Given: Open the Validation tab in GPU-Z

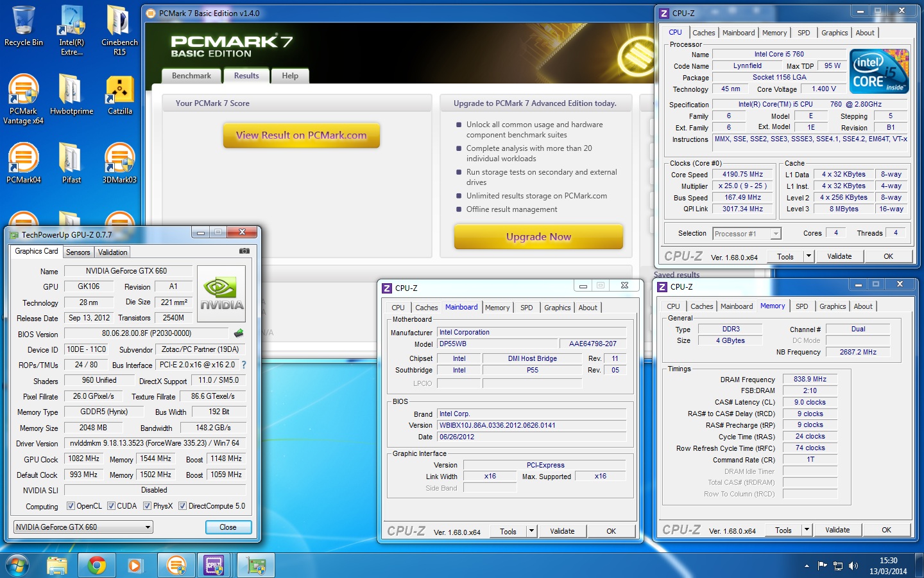Looking at the screenshot, I should [113, 252].
